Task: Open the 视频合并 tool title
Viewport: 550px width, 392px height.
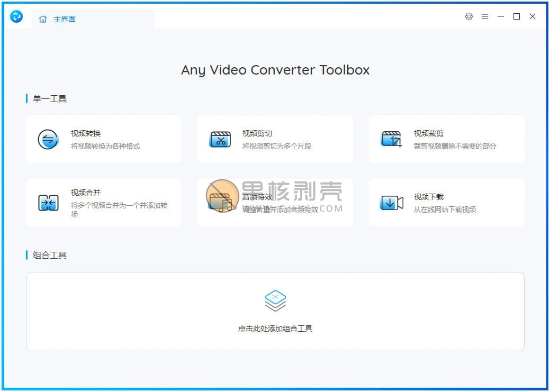Action: coord(86,193)
